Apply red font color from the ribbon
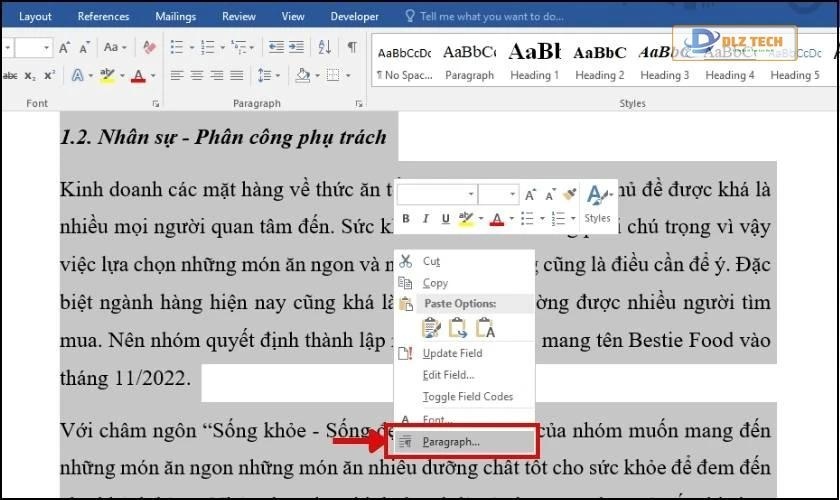 tap(138, 76)
